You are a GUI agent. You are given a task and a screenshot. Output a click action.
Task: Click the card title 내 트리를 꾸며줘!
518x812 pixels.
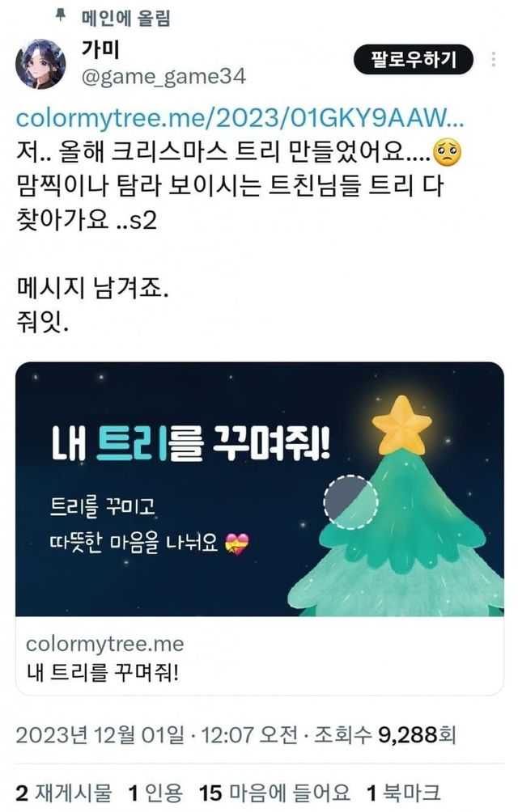point(103,672)
